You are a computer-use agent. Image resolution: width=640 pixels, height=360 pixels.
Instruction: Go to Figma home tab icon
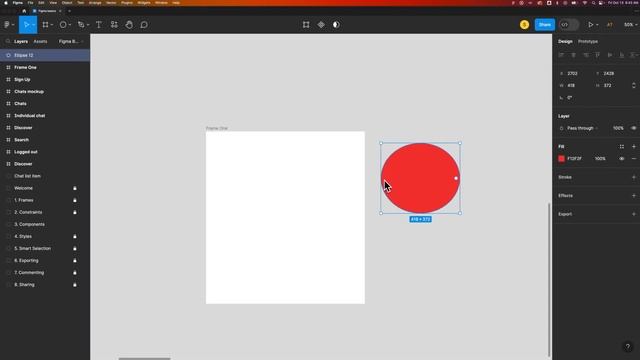click(x=24, y=11)
